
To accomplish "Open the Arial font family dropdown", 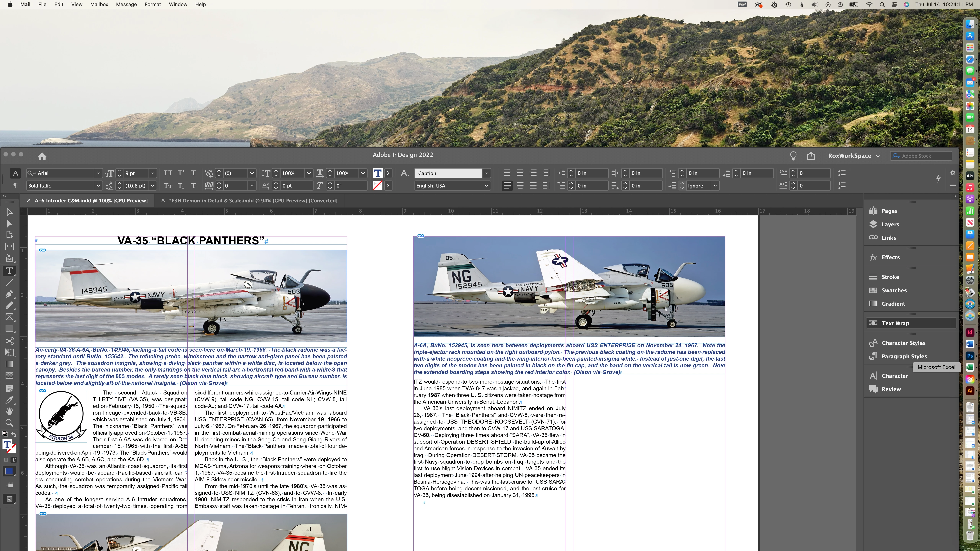I will 98,173.
